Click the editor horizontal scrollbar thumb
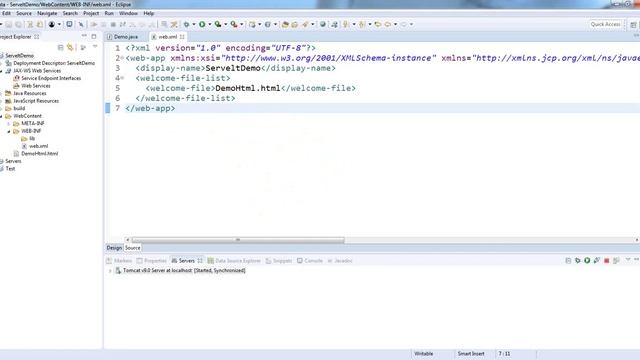The image size is (640, 360). pyautogui.click(x=238, y=240)
